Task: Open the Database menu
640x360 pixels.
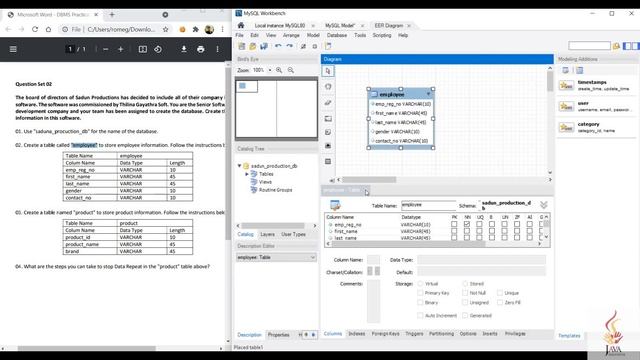Action: (336, 36)
